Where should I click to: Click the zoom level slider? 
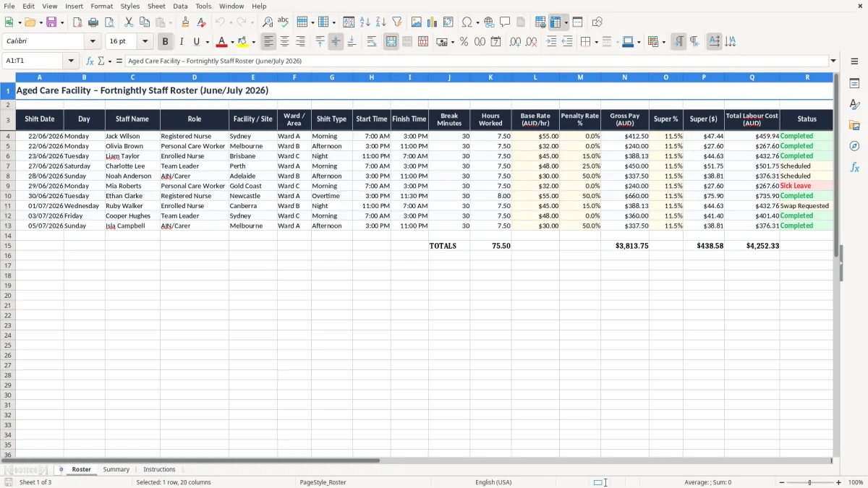[x=809, y=482]
